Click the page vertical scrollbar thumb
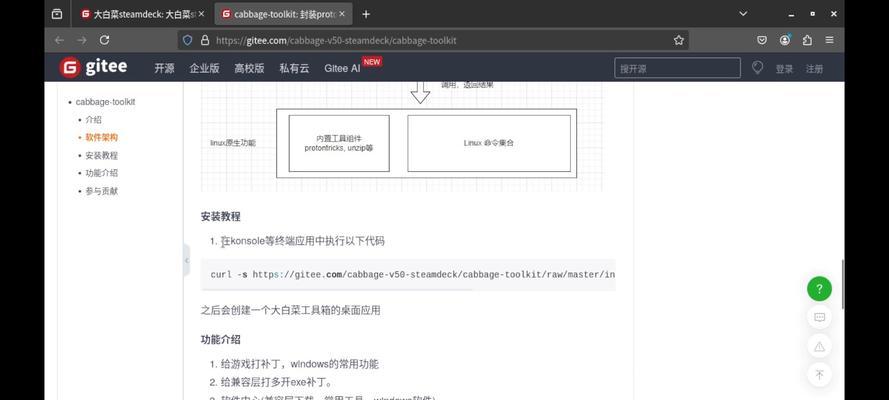This screenshot has height=400, width=889. [x=843, y=284]
